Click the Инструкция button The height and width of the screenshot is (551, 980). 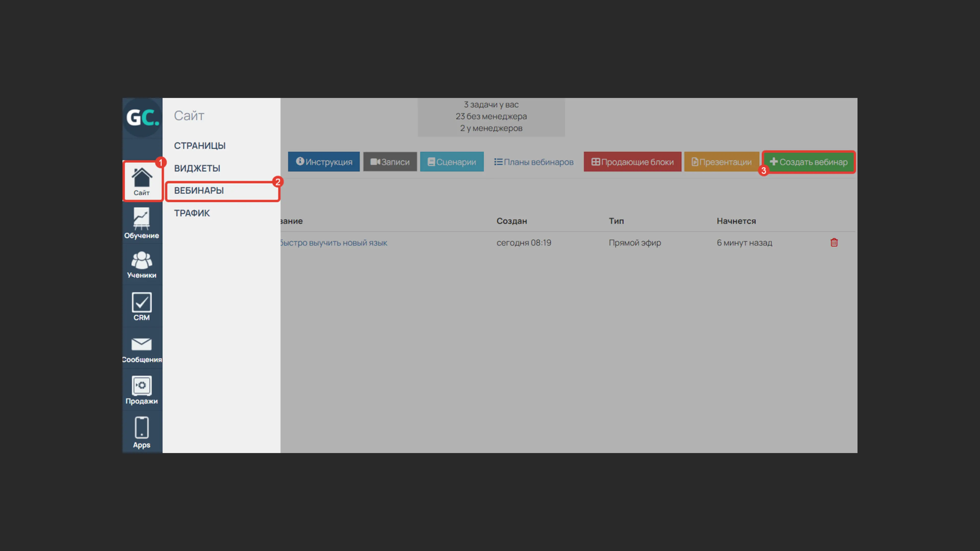point(324,162)
